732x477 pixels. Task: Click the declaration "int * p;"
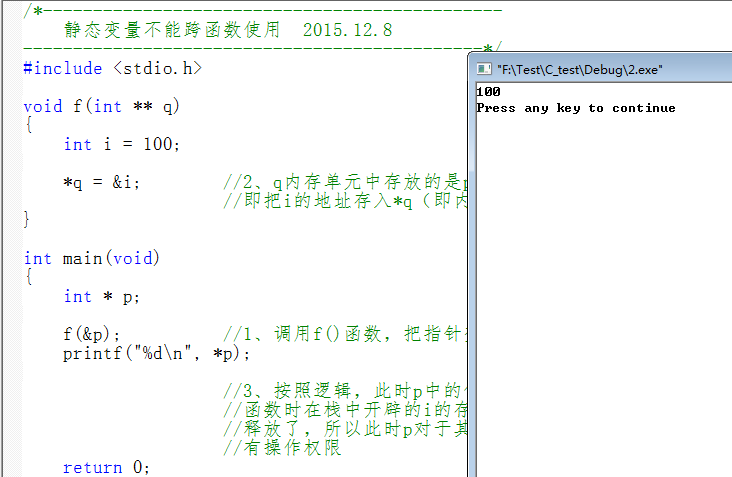101,296
